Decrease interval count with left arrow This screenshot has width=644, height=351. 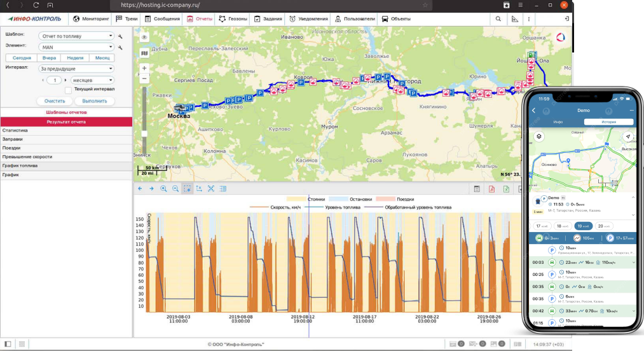click(x=43, y=80)
